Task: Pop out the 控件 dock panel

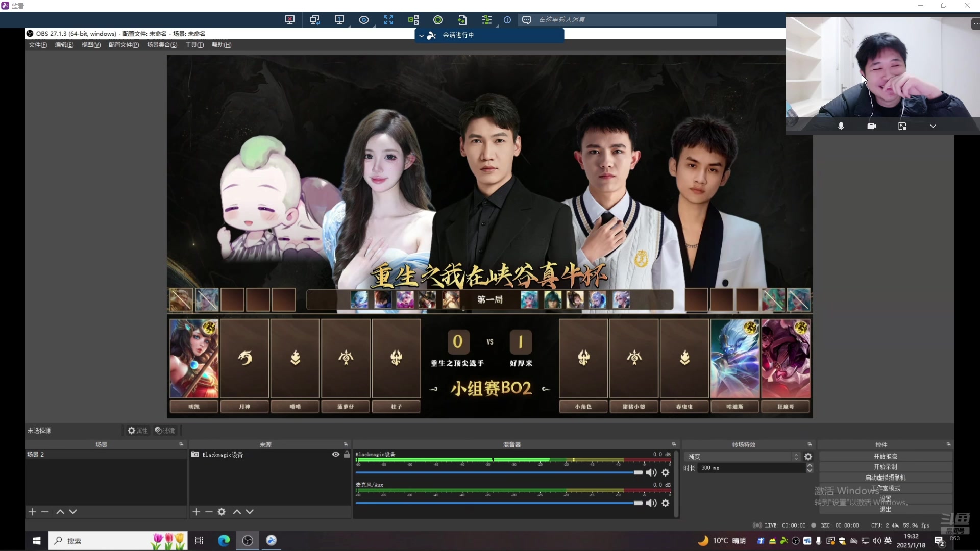Action: tap(948, 445)
